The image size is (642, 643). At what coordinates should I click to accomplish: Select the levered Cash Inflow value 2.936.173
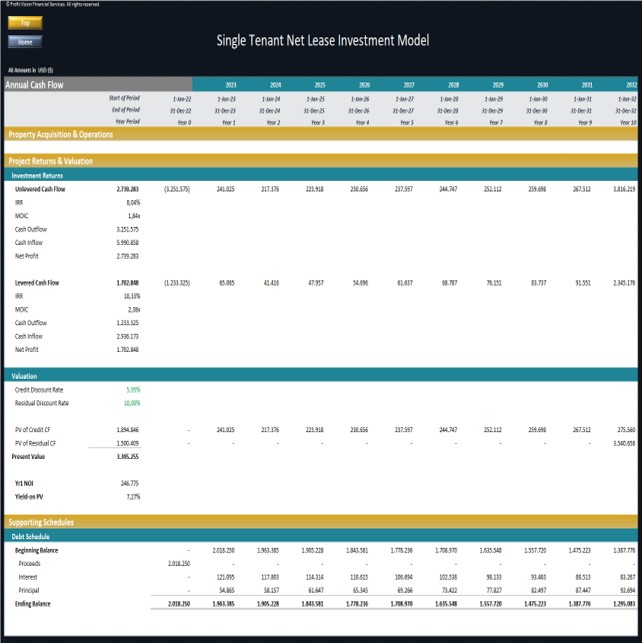pyautogui.click(x=127, y=336)
